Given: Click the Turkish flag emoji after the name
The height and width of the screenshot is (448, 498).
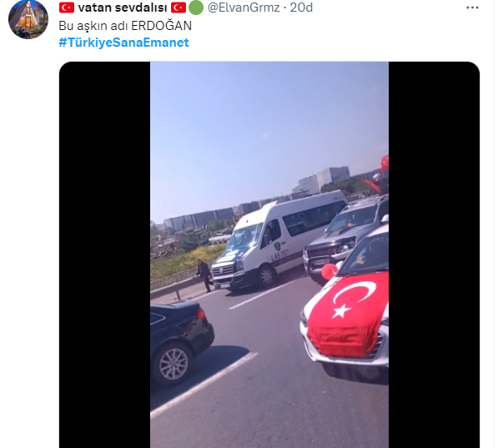Looking at the screenshot, I should [179, 8].
